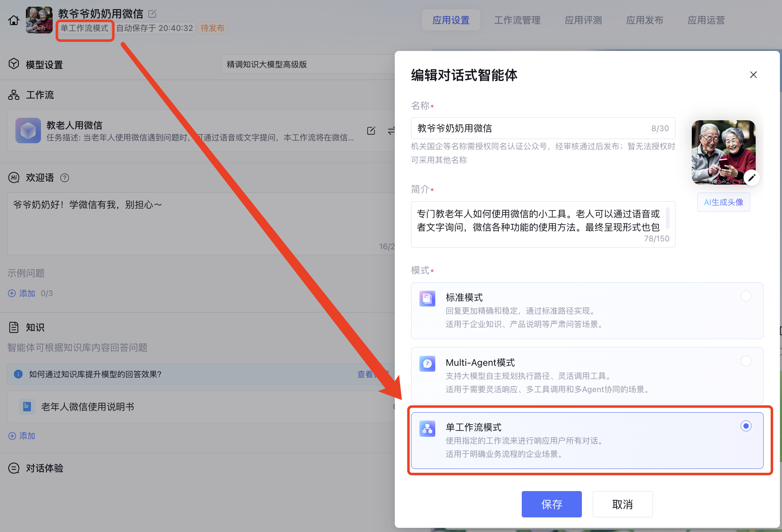Open the 应用运营 tab
Screen dimensions: 782x532
[706, 20]
